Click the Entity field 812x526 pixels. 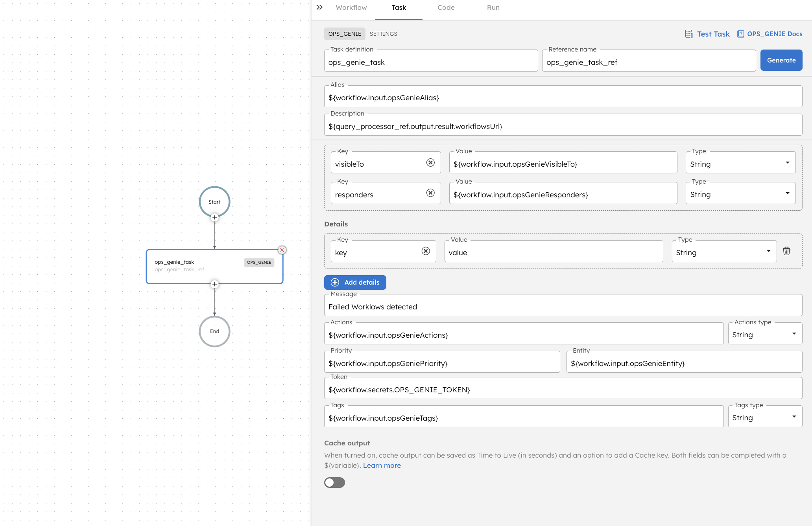click(684, 362)
